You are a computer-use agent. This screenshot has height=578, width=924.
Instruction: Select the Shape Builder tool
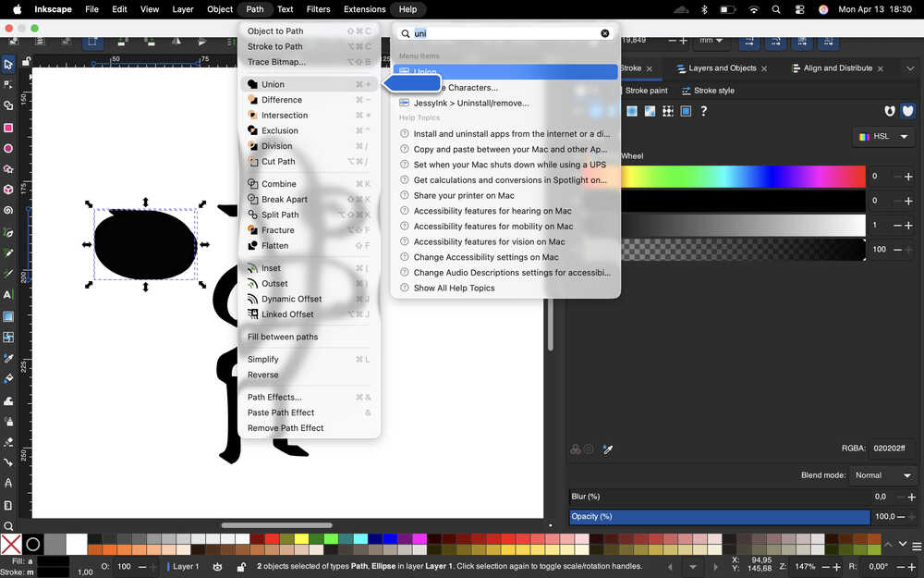[x=8, y=106]
